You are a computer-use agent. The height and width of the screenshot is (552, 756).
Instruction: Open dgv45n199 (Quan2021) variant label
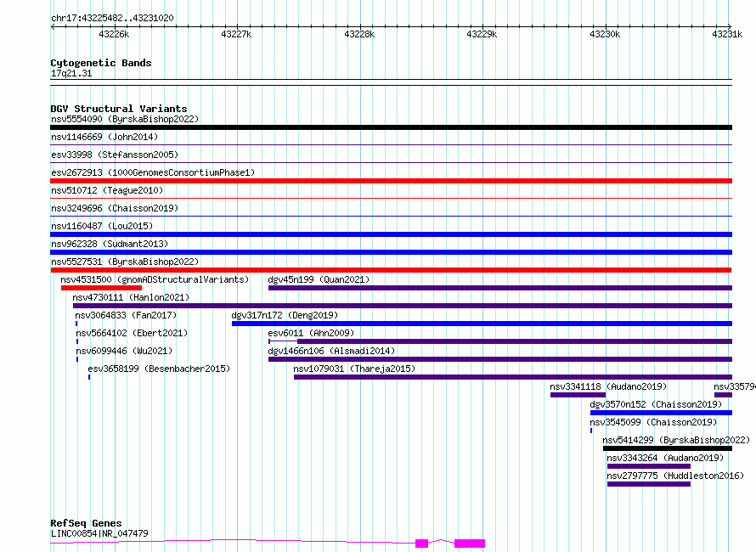click(x=319, y=279)
